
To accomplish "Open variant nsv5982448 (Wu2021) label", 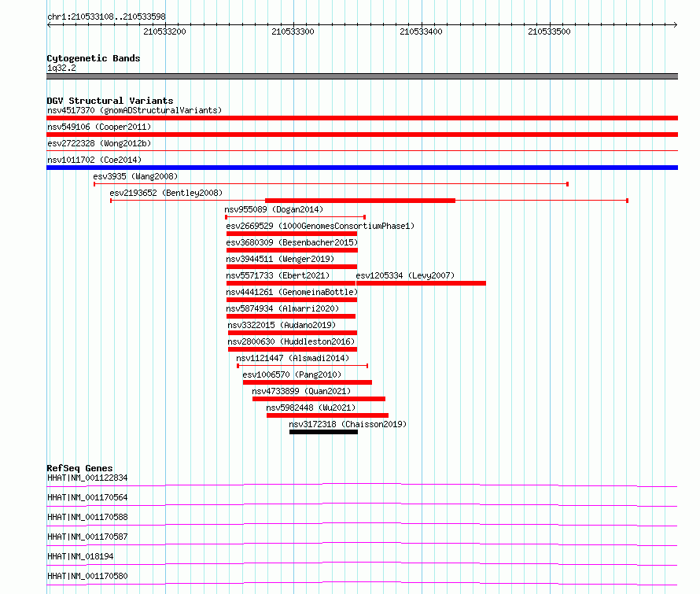I will pos(311,408).
